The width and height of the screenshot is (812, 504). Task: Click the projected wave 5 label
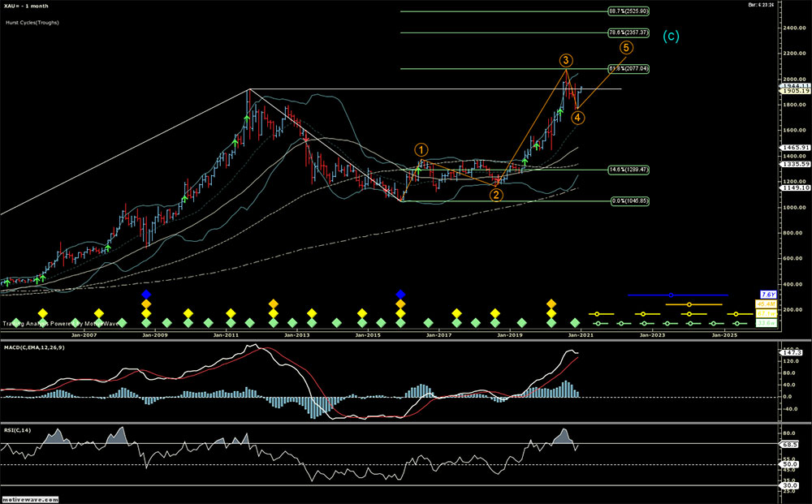(626, 48)
